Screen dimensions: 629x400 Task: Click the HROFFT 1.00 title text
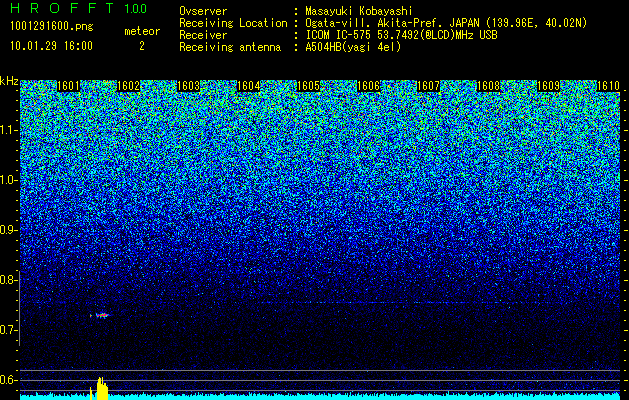click(x=79, y=8)
